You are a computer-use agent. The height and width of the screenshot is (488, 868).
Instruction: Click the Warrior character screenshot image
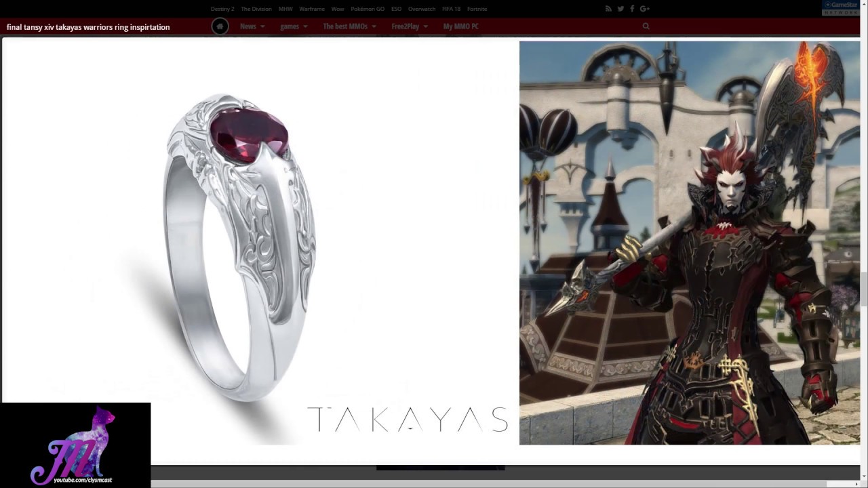pyautogui.click(x=690, y=243)
